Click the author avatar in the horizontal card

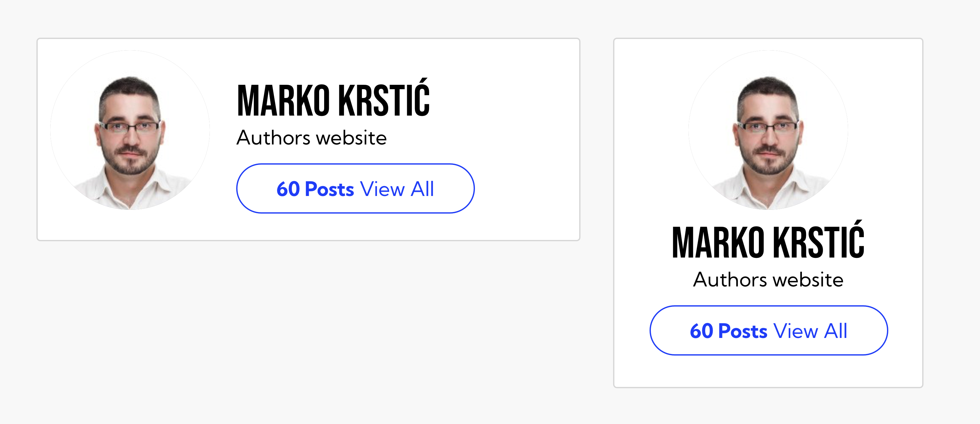pyautogui.click(x=130, y=130)
